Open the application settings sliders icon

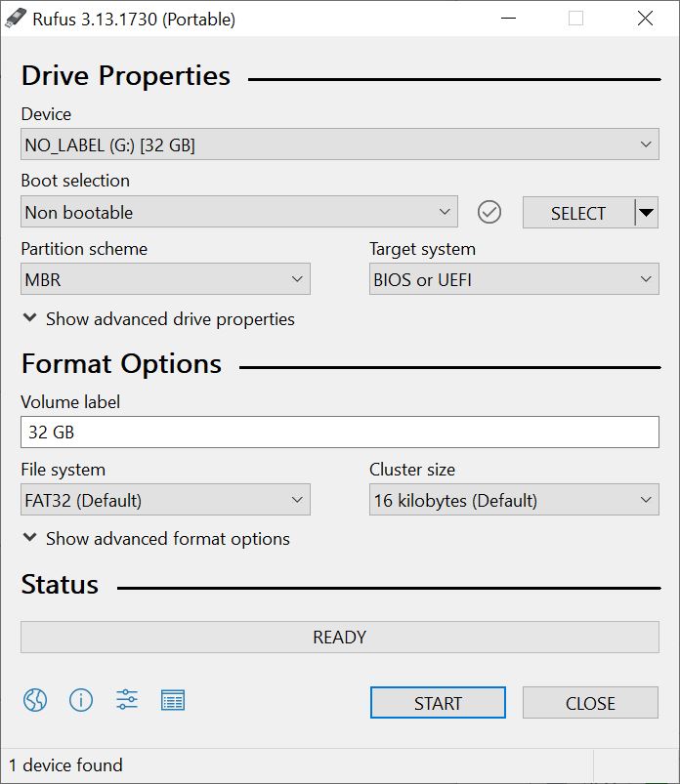(127, 699)
